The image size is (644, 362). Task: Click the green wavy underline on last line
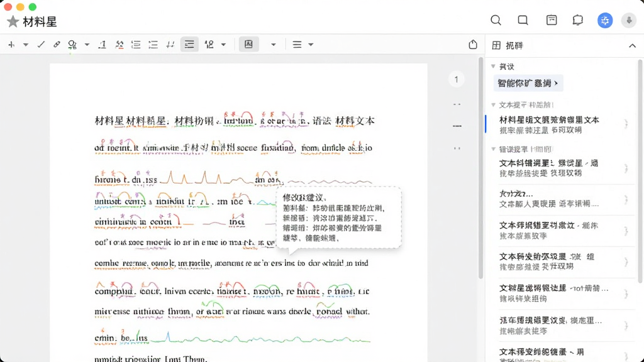point(260,339)
